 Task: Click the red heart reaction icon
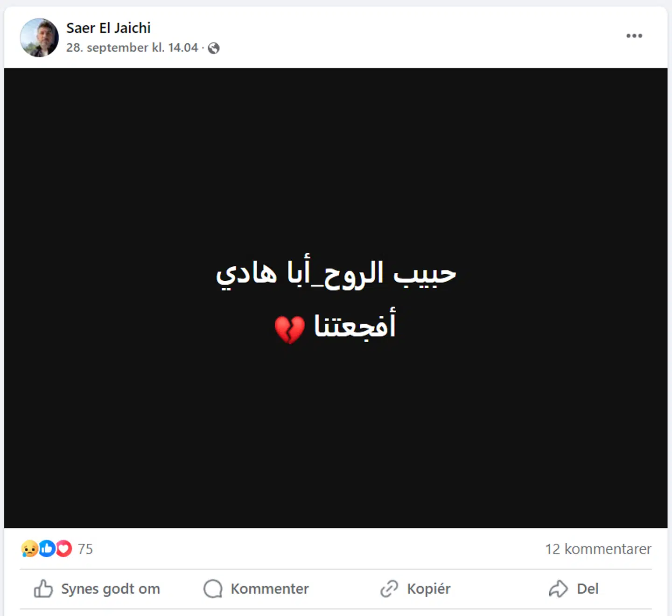[64, 549]
